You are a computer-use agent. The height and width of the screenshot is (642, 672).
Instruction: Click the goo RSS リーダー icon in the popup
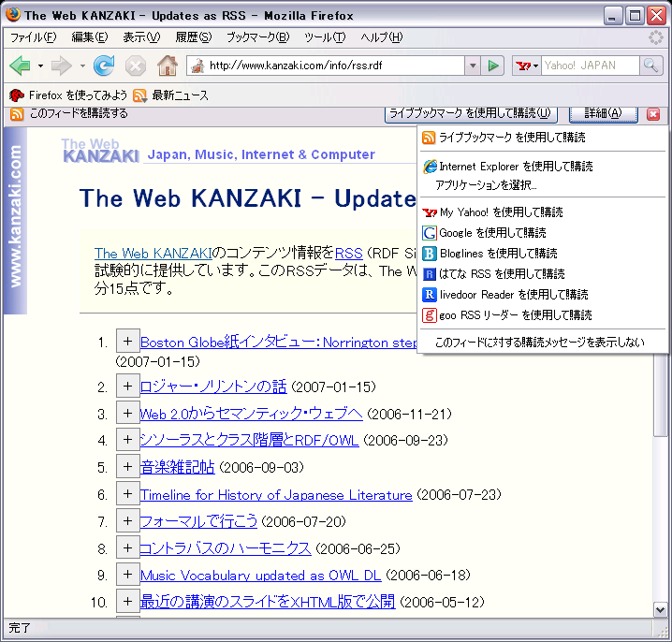[430, 315]
